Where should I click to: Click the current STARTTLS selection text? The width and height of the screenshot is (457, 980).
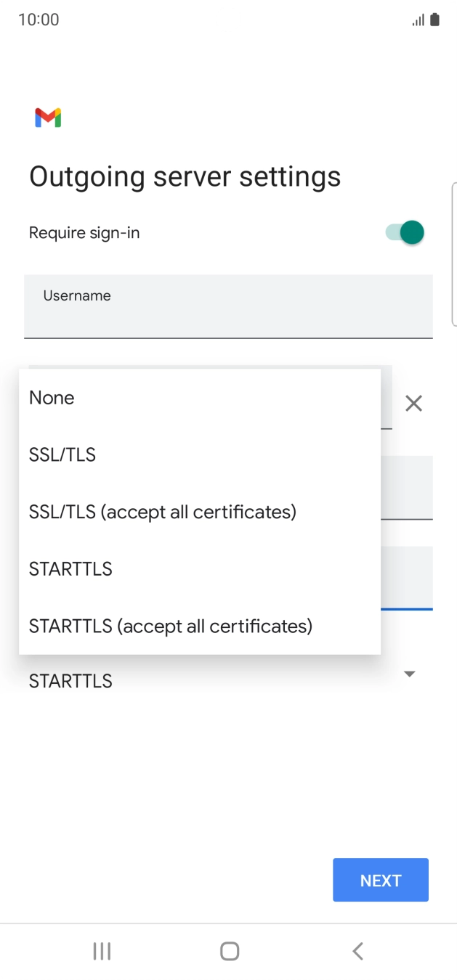70,682
